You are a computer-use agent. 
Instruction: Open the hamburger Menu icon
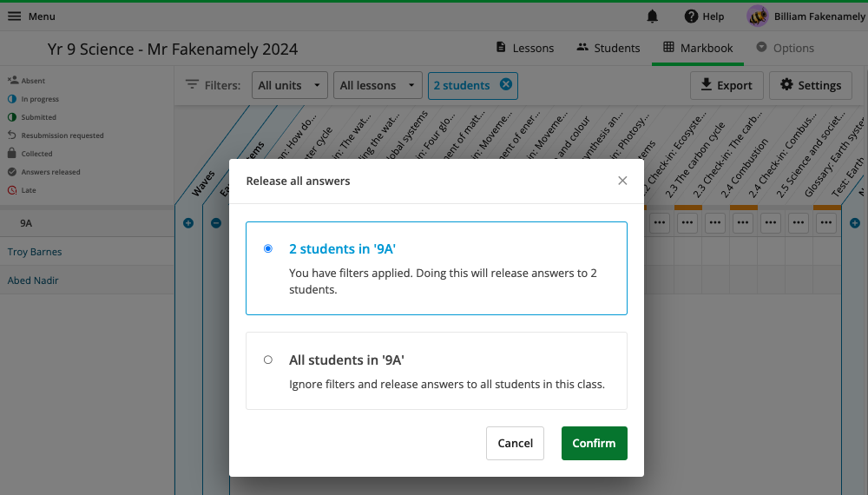(x=14, y=16)
